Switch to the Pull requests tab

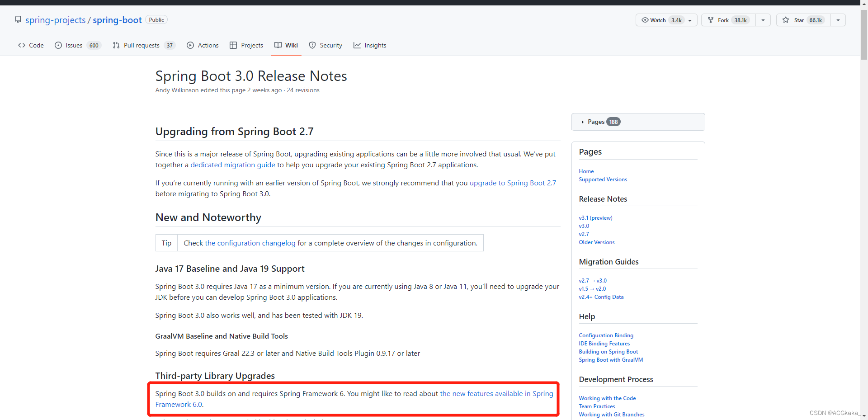142,45
